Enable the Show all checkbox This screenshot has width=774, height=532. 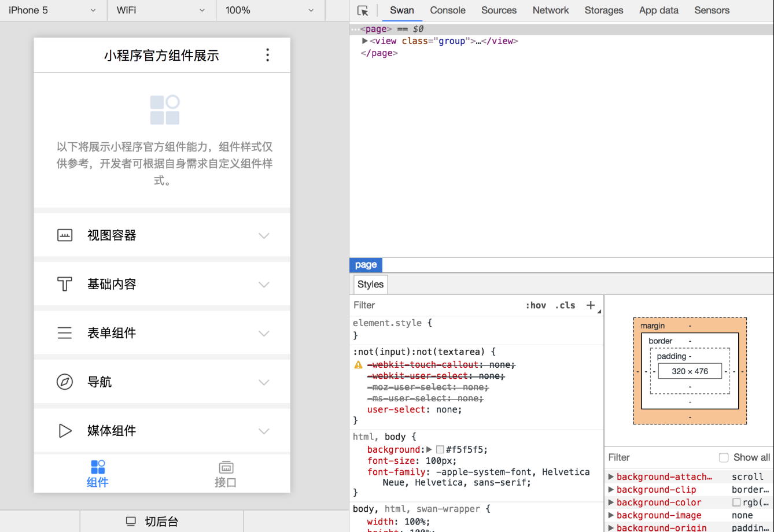[x=724, y=457]
